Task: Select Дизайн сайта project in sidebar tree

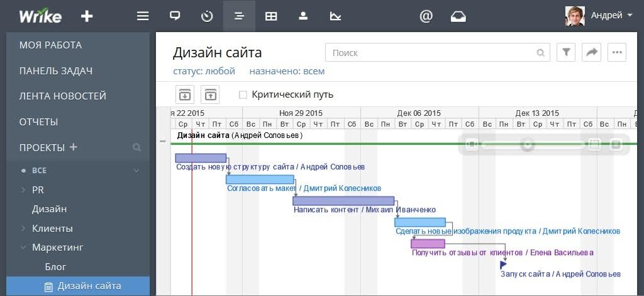Action: [78, 286]
